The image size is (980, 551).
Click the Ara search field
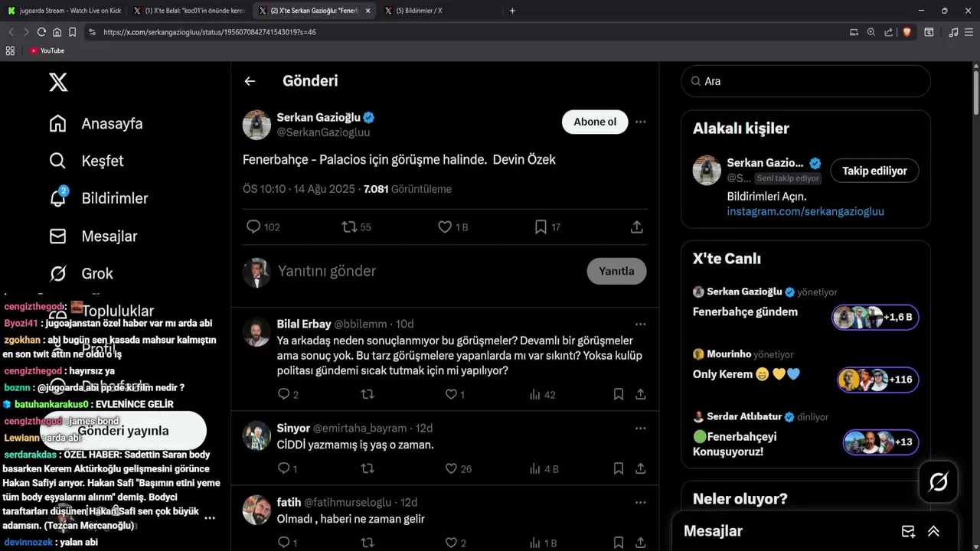coord(805,81)
